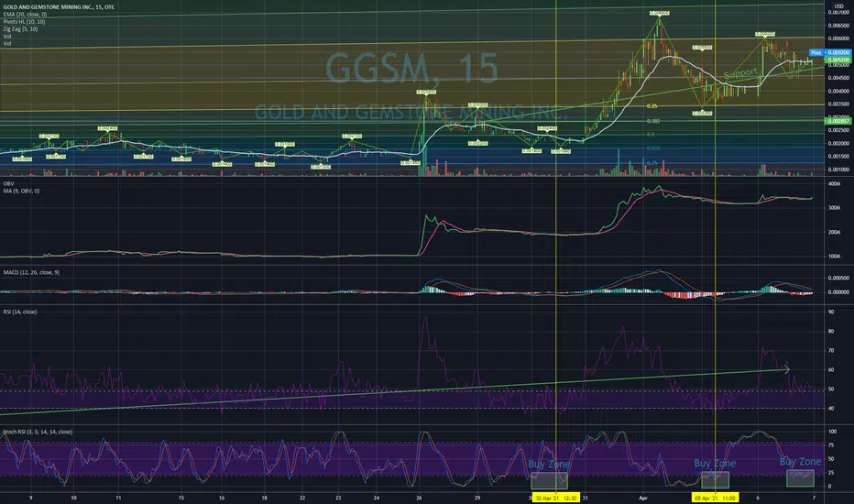Click the 0.75 Fibonacci level label
The width and height of the screenshot is (854, 504).
pos(651,163)
